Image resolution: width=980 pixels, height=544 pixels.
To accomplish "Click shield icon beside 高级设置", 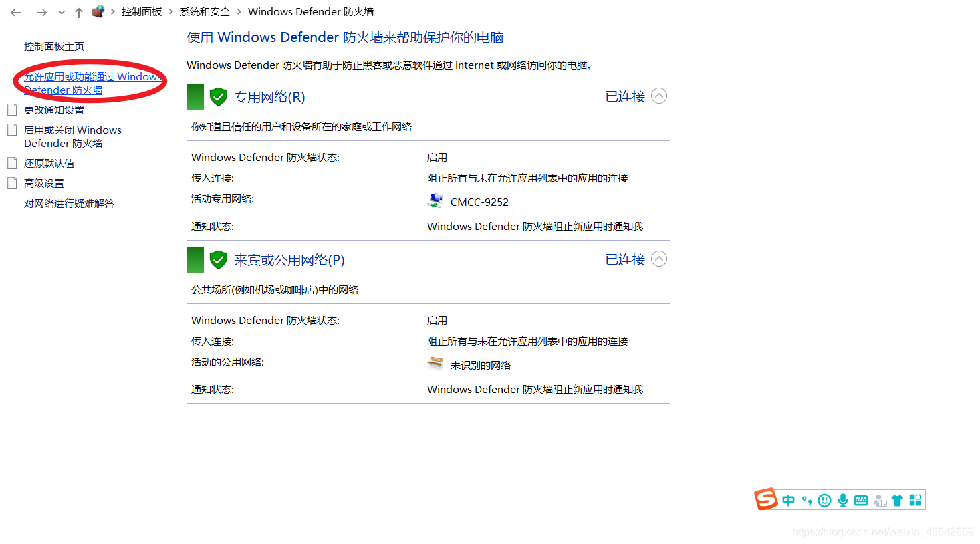I will pyautogui.click(x=12, y=183).
